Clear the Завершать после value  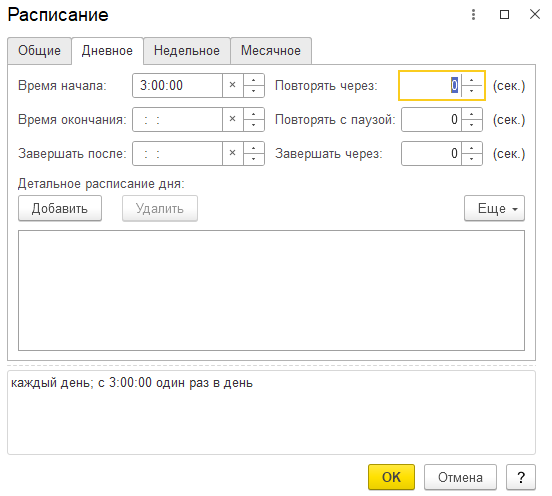coord(232,153)
